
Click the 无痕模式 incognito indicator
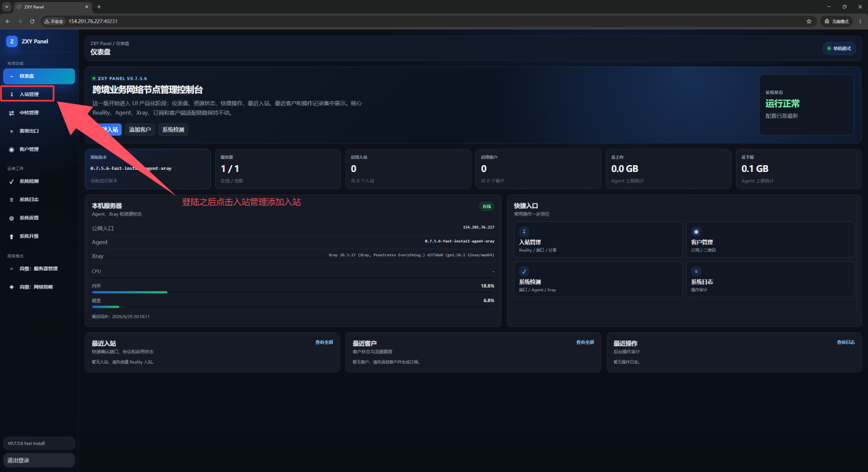tap(836, 21)
